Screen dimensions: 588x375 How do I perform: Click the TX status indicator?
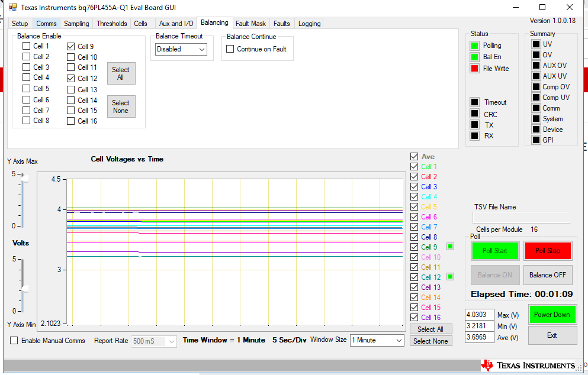click(474, 125)
